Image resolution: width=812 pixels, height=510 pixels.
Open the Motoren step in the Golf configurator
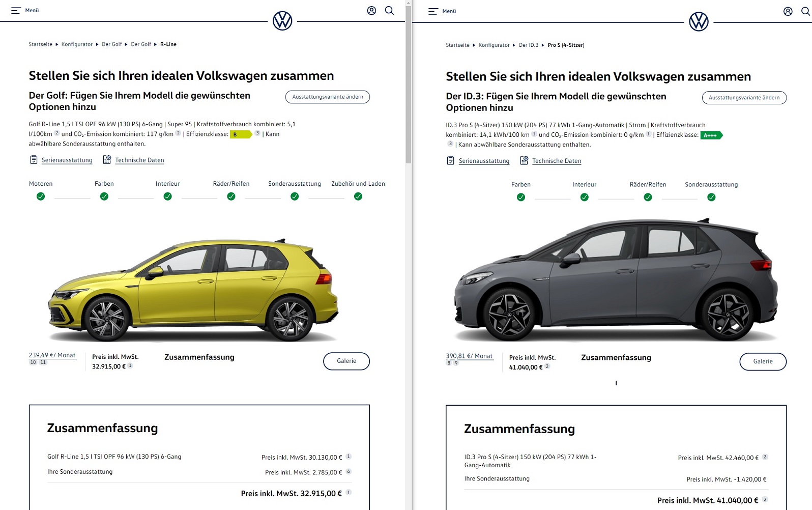41,184
